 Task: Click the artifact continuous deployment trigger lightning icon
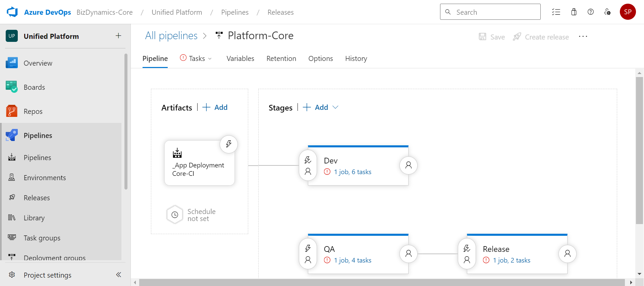coord(229,144)
